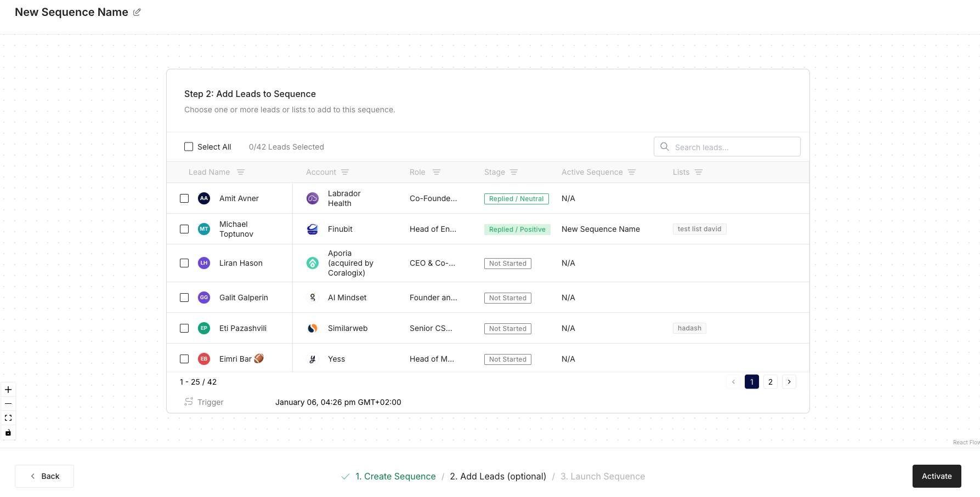
Task: Open the Role column filter
Action: [x=437, y=172]
